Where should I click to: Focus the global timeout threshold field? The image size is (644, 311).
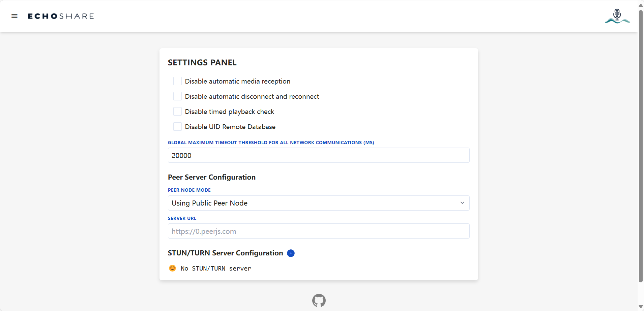point(318,155)
